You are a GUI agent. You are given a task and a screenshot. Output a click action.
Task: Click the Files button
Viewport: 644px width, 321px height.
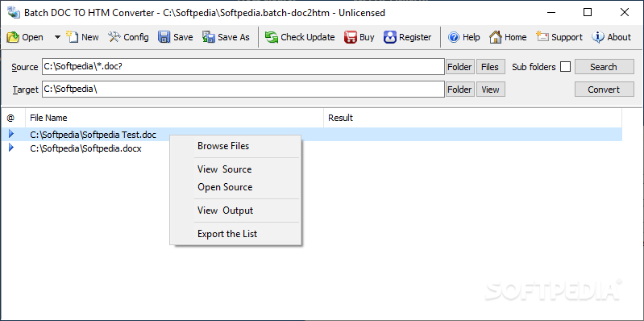click(x=490, y=67)
